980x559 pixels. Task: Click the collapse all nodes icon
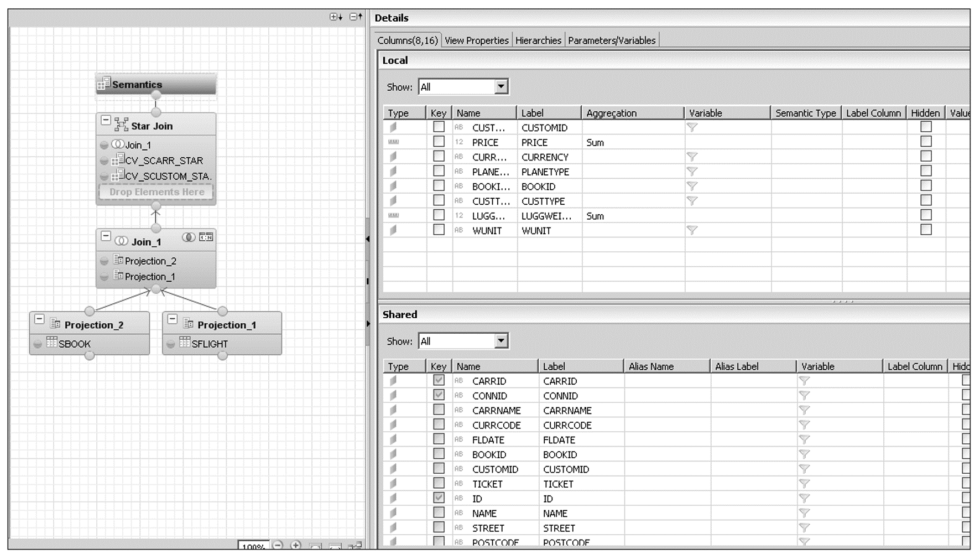pyautogui.click(x=356, y=17)
